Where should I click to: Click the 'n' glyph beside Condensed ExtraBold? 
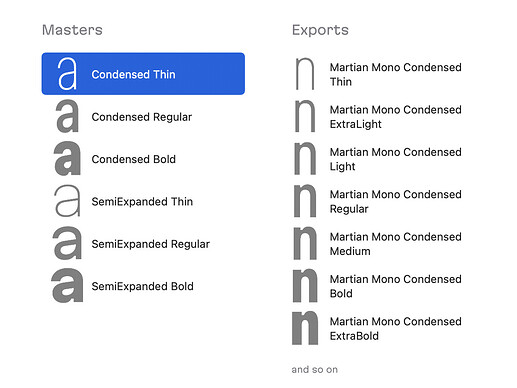305,328
